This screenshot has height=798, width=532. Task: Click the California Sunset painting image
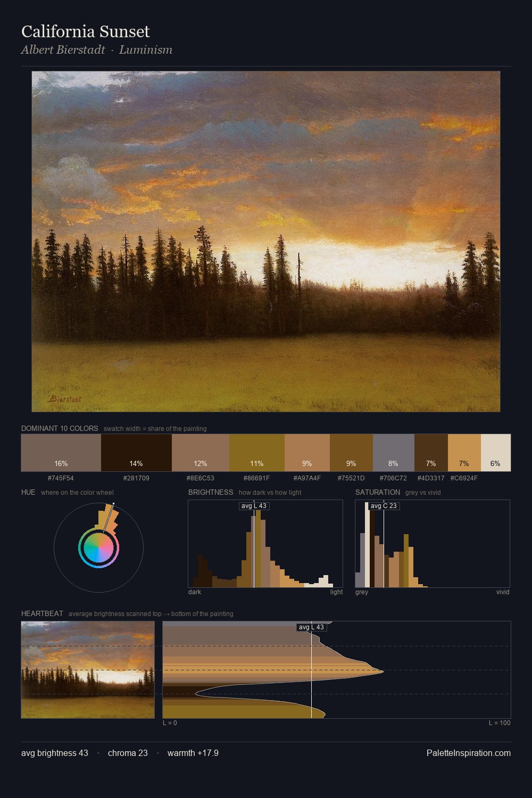266,242
